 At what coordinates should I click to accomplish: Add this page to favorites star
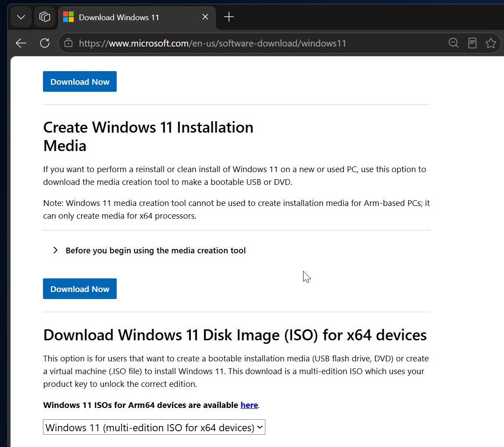click(x=490, y=43)
